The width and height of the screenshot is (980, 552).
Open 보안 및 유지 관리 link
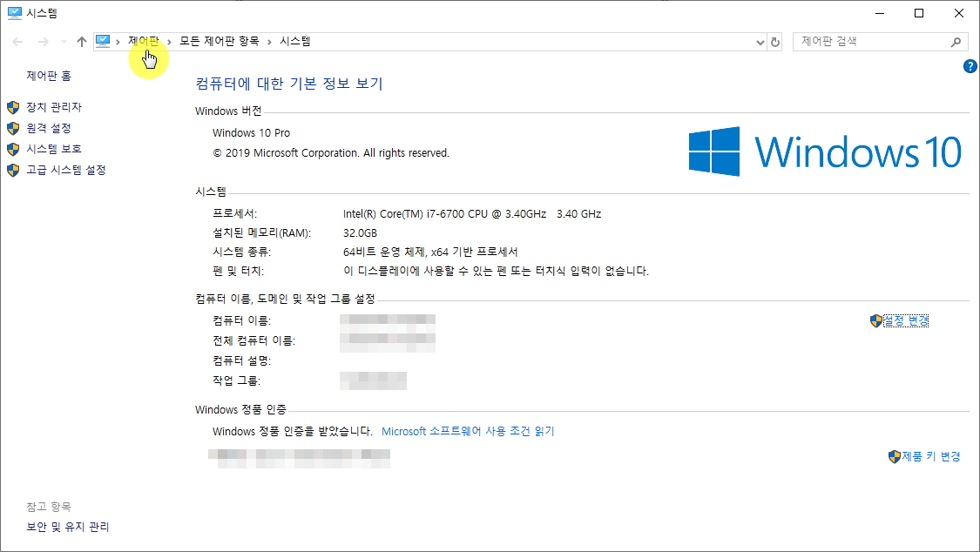point(67,527)
